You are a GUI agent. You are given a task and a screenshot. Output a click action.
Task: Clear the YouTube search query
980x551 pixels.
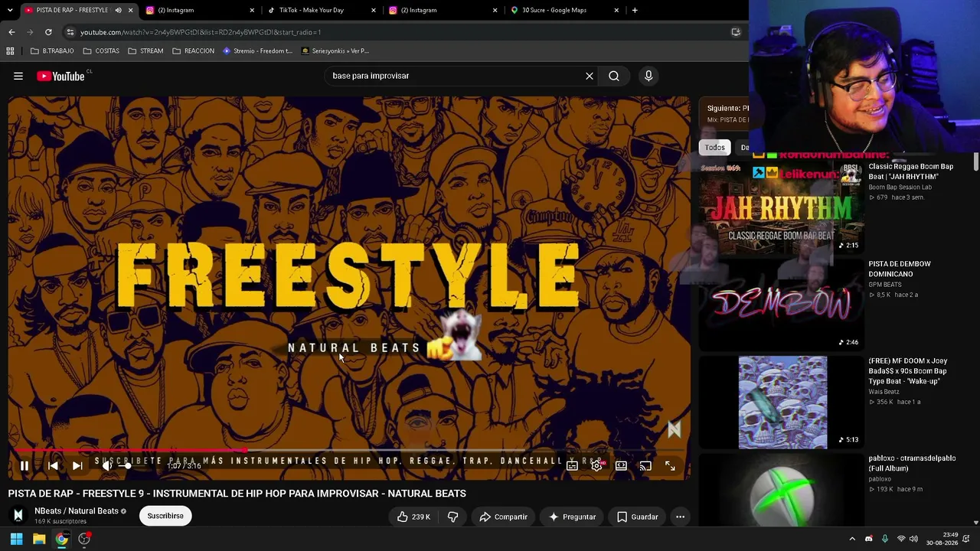(x=590, y=76)
